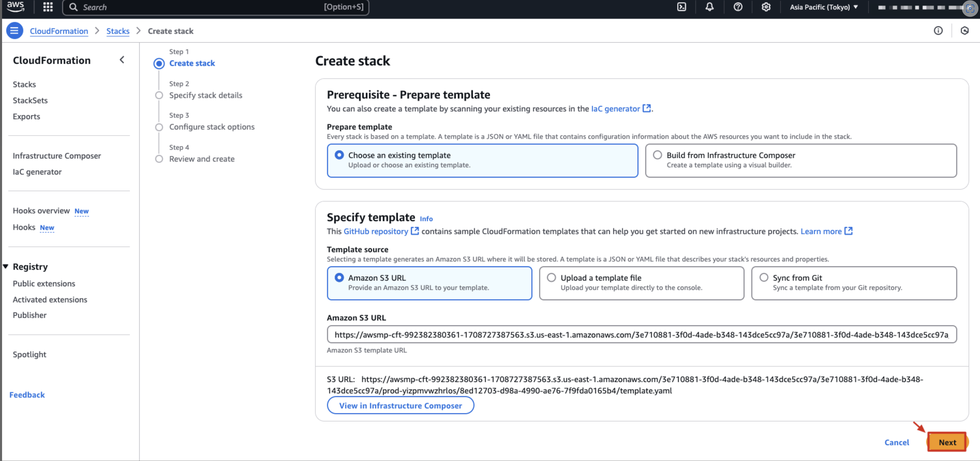This screenshot has height=461, width=980.
Task: Open IaC generator from sidebar
Action: pyautogui.click(x=37, y=172)
